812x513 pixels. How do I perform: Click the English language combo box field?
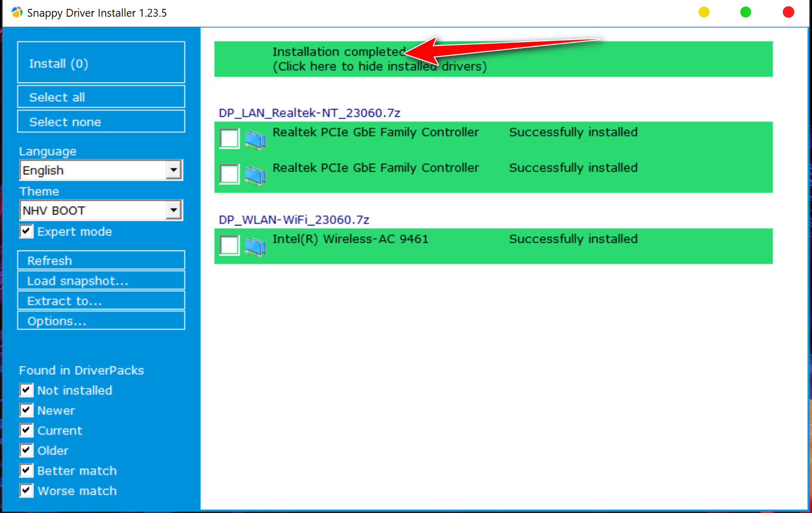(101, 170)
